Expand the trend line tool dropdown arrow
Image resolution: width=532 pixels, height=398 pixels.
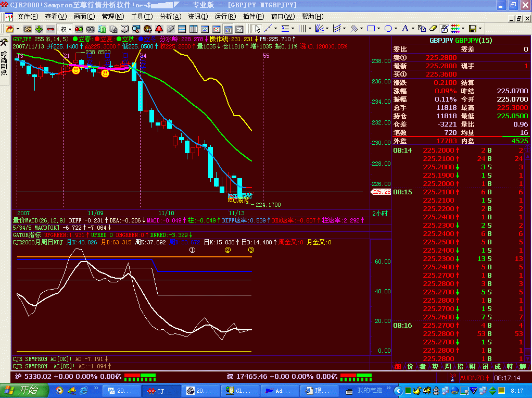pos(275,29)
